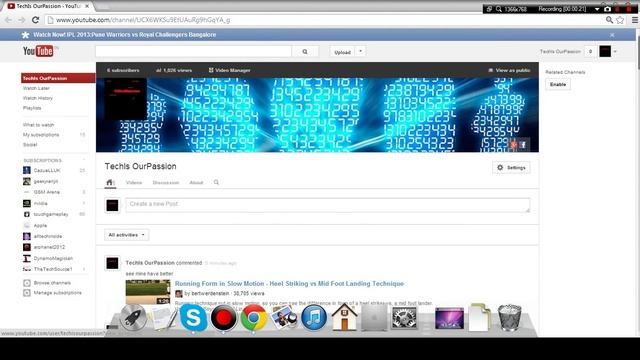
Task: Open DynamoMagician subscription
Action: tap(53, 258)
